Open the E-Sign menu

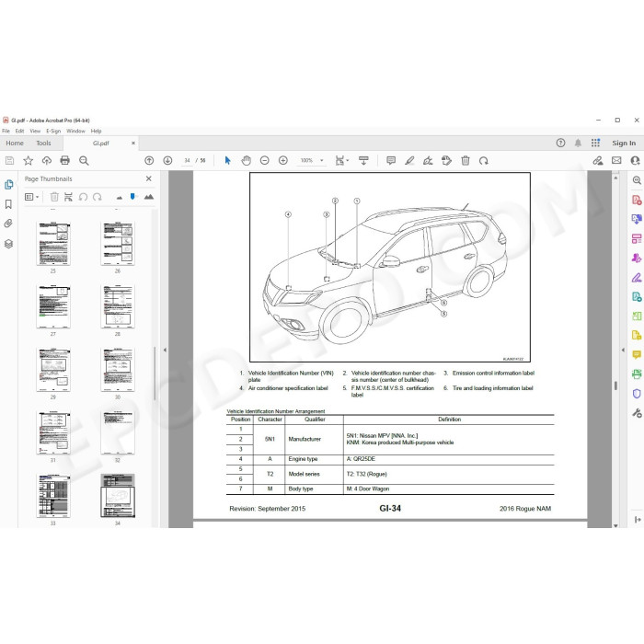click(53, 131)
